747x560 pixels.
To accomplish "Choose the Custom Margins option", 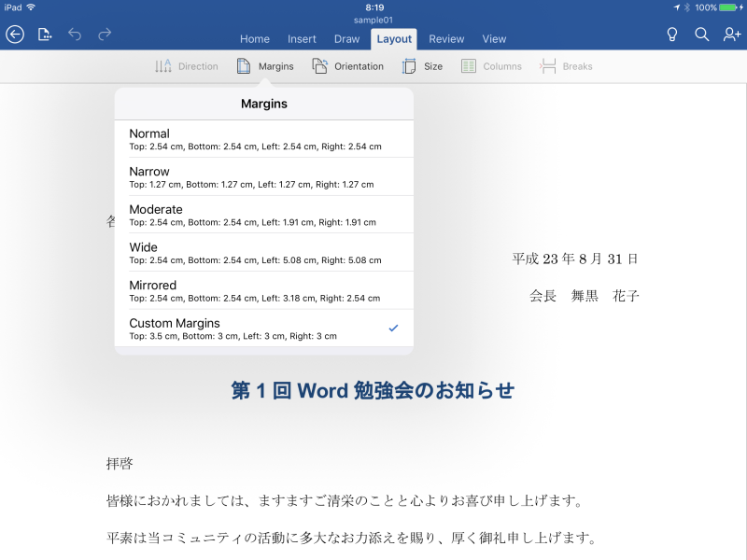I will tap(264, 329).
